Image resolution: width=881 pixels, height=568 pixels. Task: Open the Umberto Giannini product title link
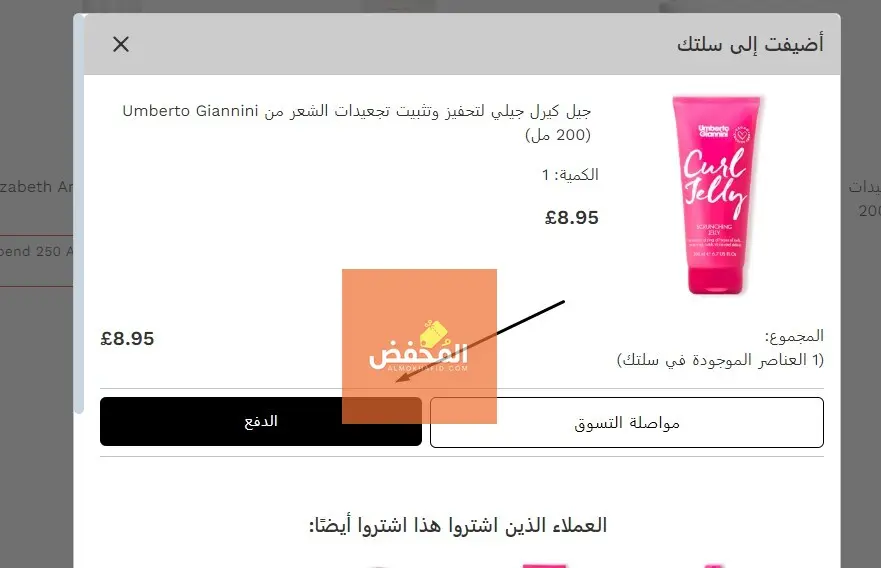coord(357,122)
